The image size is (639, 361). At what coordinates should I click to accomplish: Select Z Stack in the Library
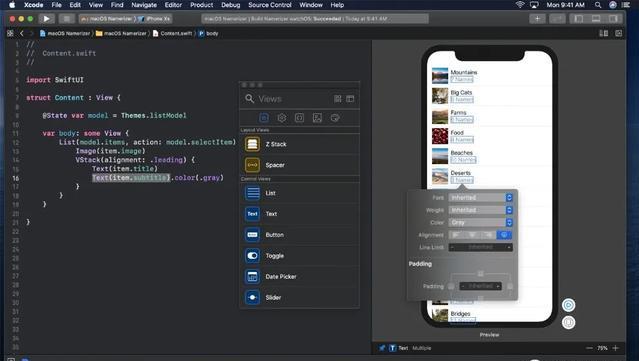click(x=300, y=144)
